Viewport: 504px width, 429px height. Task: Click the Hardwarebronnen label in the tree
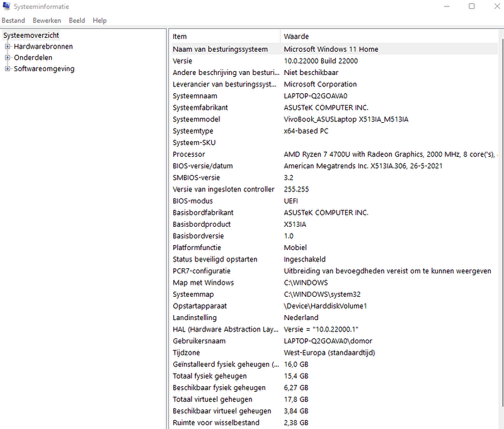click(x=43, y=47)
